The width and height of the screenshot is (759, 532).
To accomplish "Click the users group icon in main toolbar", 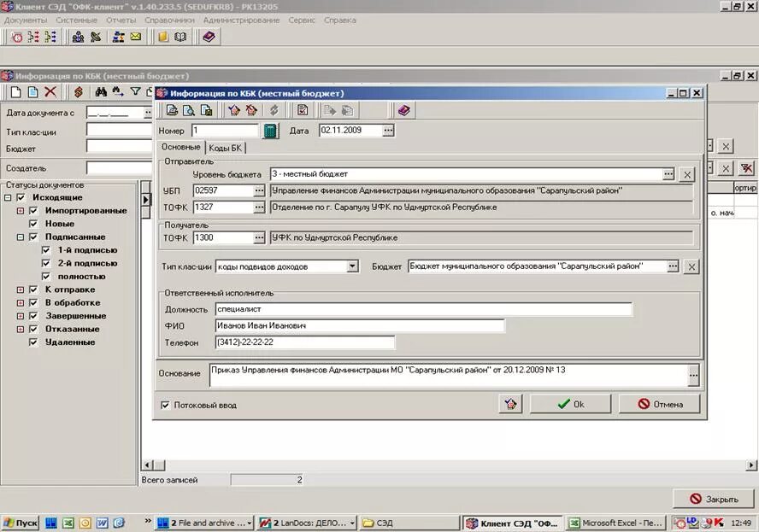I will tap(78, 37).
